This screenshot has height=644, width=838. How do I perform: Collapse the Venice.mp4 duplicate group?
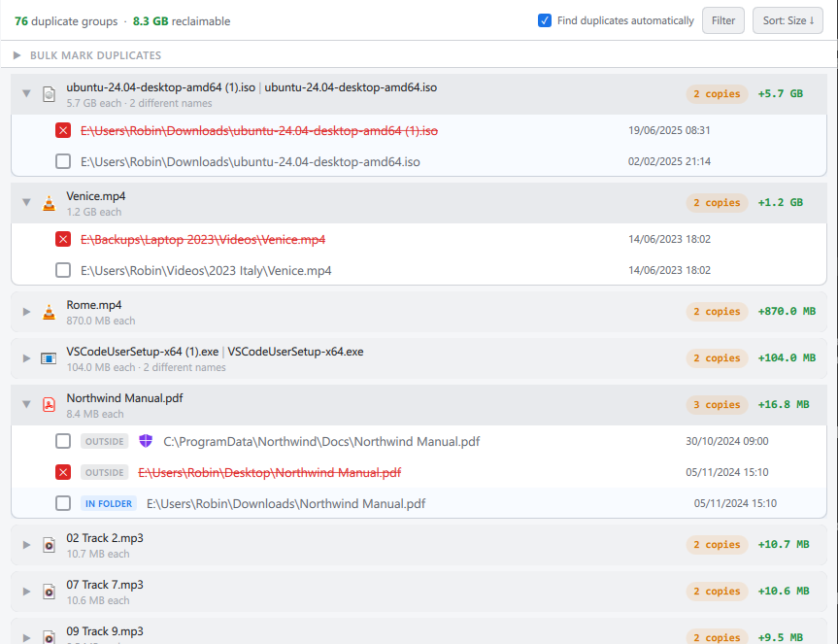[26, 203]
